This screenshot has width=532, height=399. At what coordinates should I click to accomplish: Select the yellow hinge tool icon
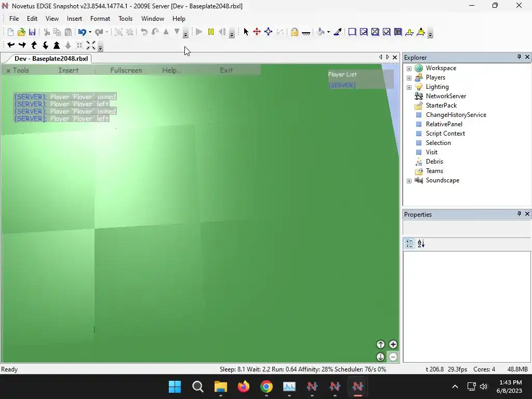[x=409, y=32]
